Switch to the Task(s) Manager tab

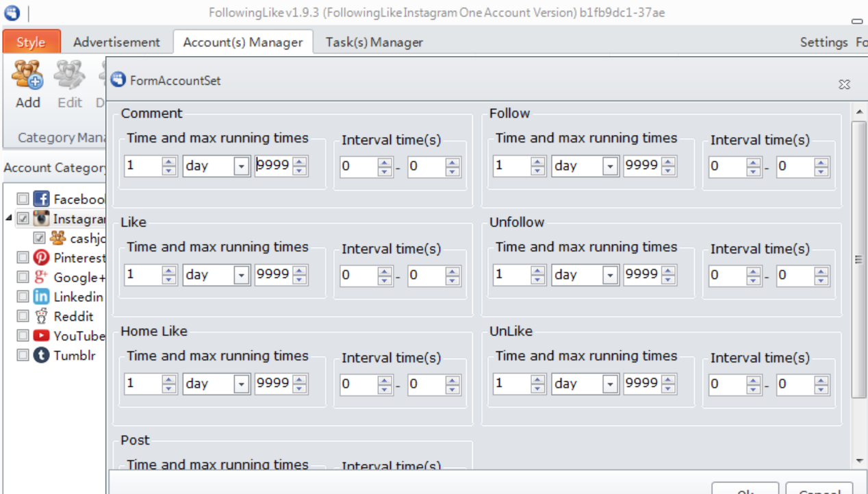tap(374, 42)
